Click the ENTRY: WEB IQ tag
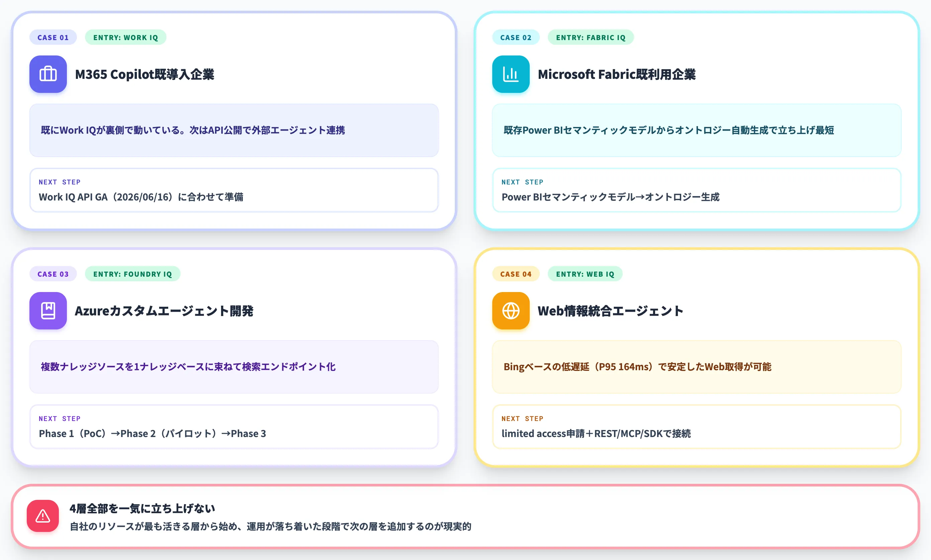 coord(585,274)
